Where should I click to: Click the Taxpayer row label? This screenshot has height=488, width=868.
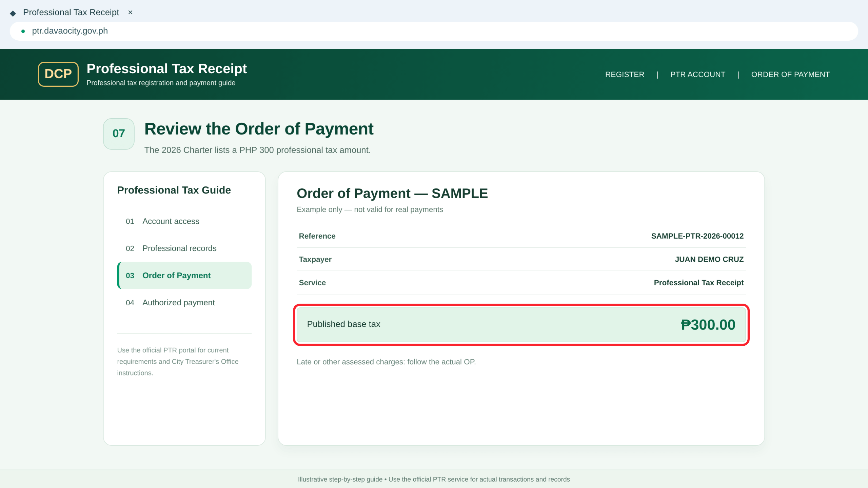(x=315, y=260)
